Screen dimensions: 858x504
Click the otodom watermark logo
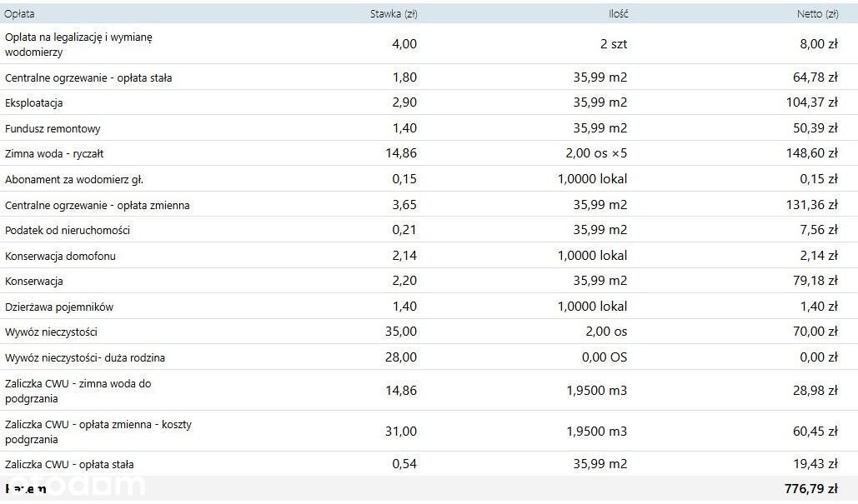(x=74, y=486)
